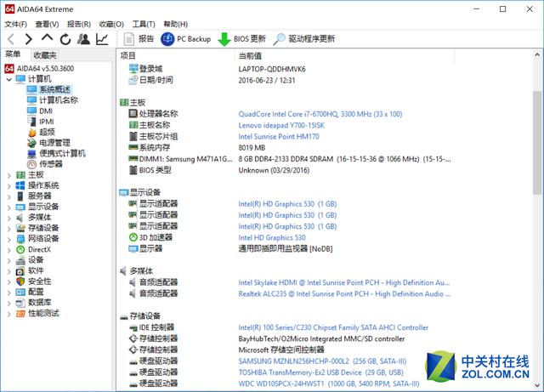Image resolution: width=544 pixels, height=392 pixels.
Task: Open the Lenovo ideapad Y700-15ISK link
Action: point(281,125)
